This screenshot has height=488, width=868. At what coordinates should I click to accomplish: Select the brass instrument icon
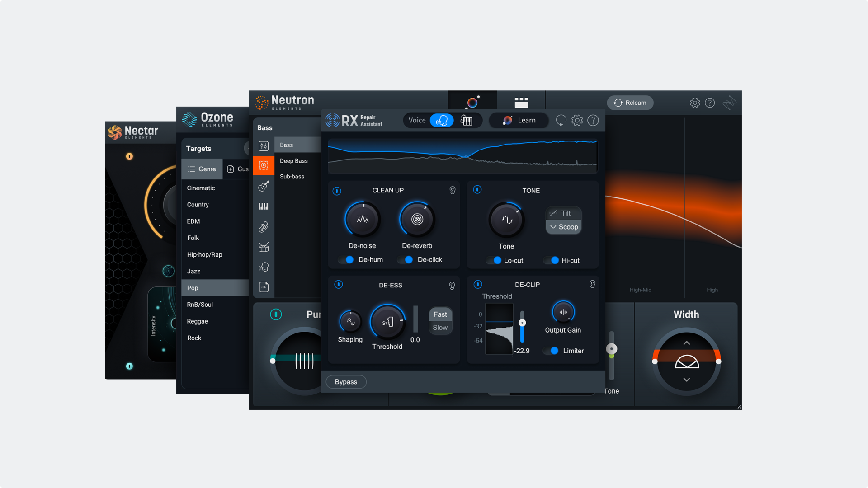click(x=263, y=226)
